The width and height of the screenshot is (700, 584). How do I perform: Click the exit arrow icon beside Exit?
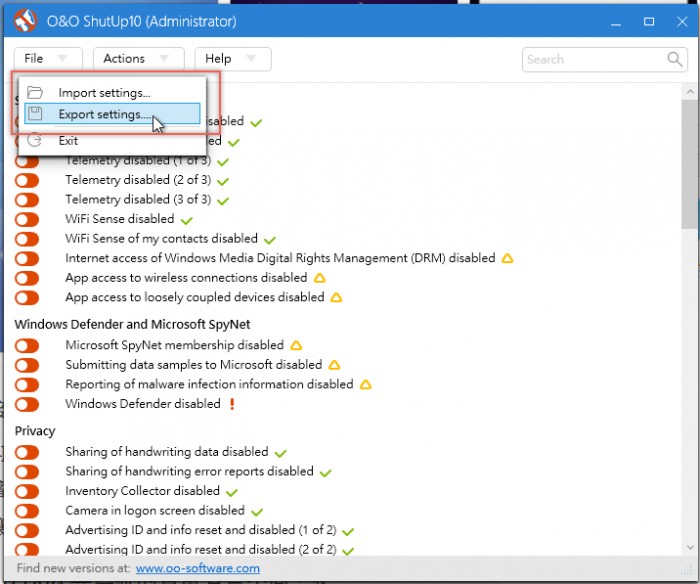34,140
